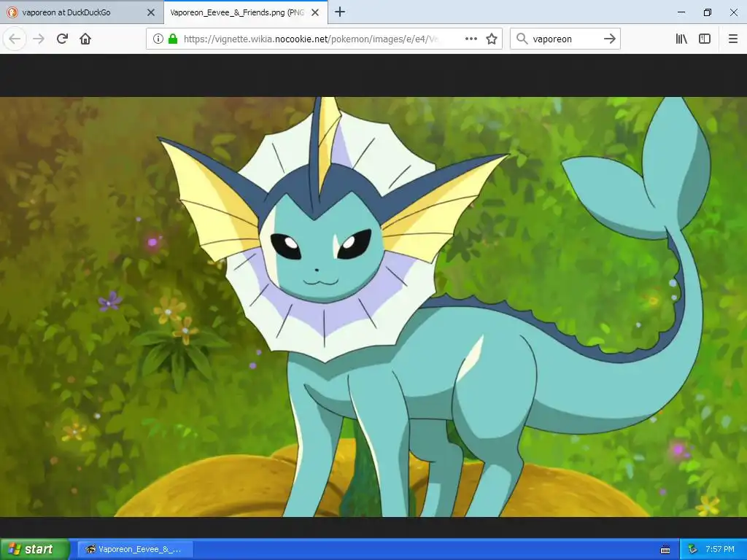Show site information via the info icon
The width and height of the screenshot is (747, 560).
pos(158,39)
